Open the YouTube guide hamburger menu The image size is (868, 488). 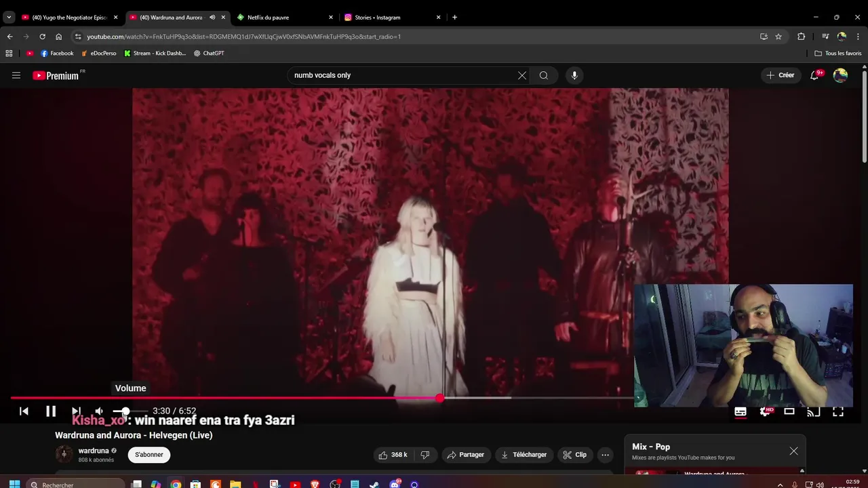(x=16, y=75)
